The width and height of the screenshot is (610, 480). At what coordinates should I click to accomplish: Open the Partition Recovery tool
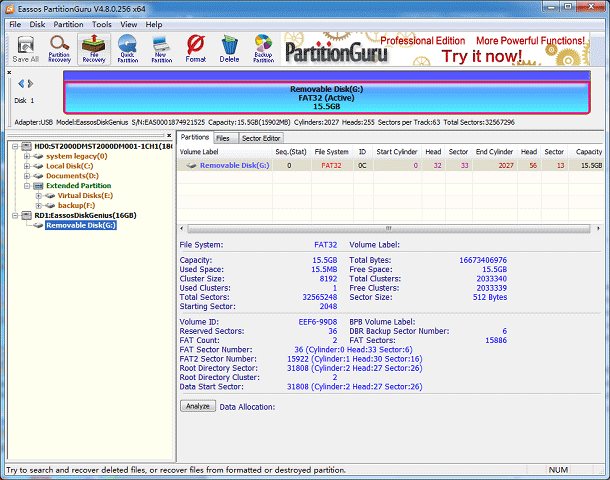click(60, 49)
